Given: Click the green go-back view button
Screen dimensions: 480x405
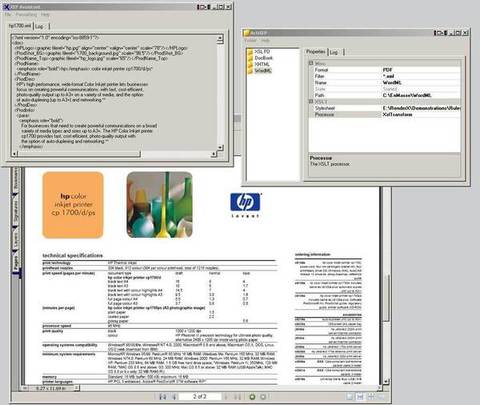Looking at the screenshot, I should [252, 397].
